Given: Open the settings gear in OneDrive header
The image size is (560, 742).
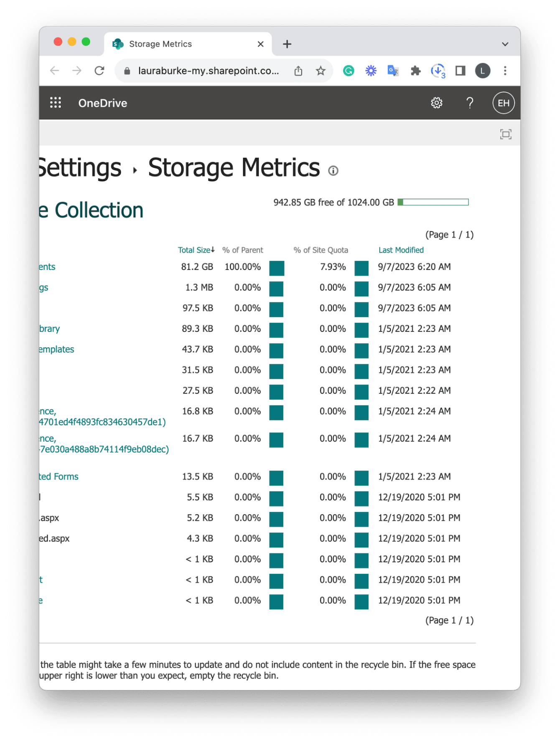Looking at the screenshot, I should (x=436, y=103).
